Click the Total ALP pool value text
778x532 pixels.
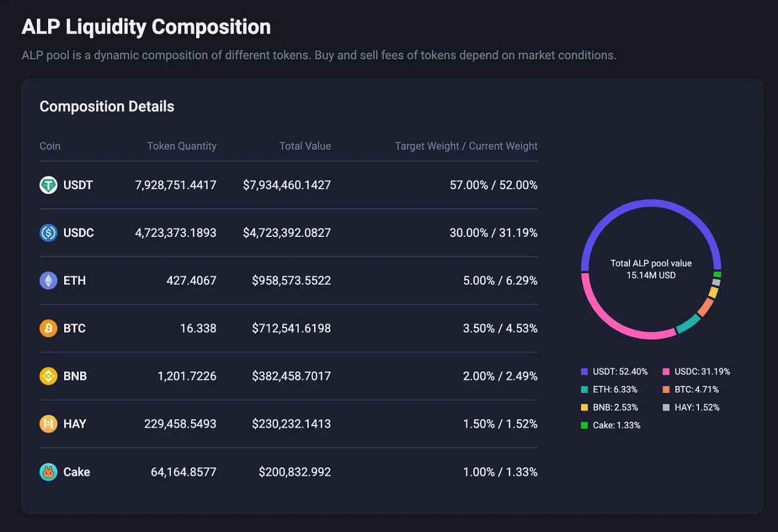pyautogui.click(x=651, y=263)
